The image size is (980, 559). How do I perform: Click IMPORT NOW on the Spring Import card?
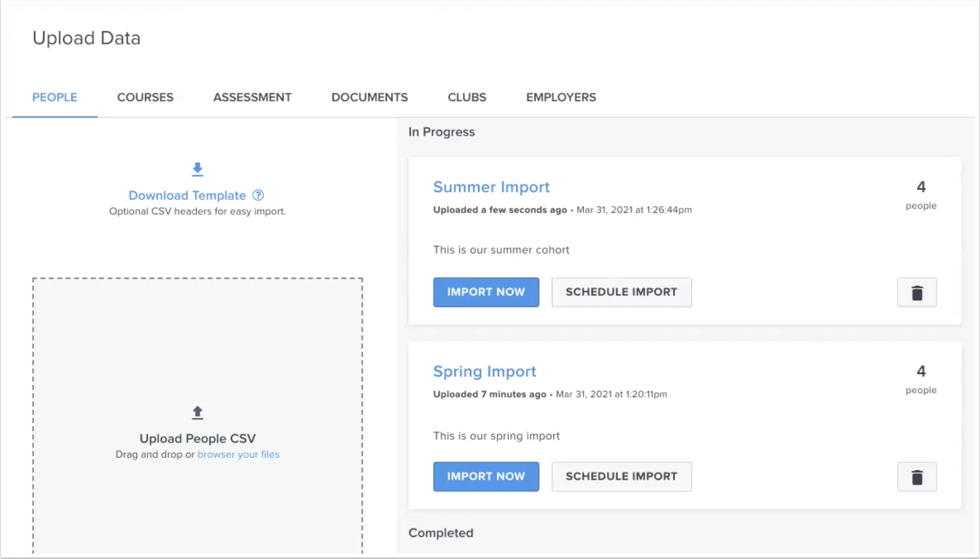pos(486,476)
